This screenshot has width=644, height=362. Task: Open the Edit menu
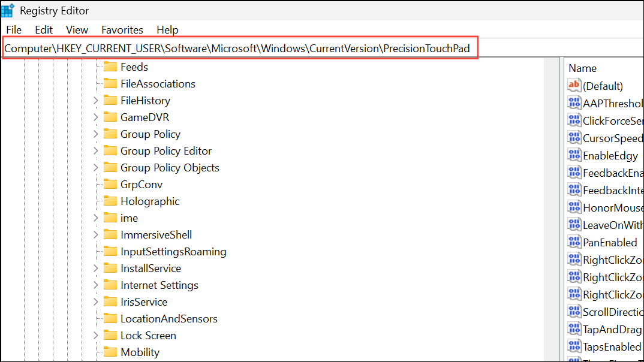pos(43,29)
